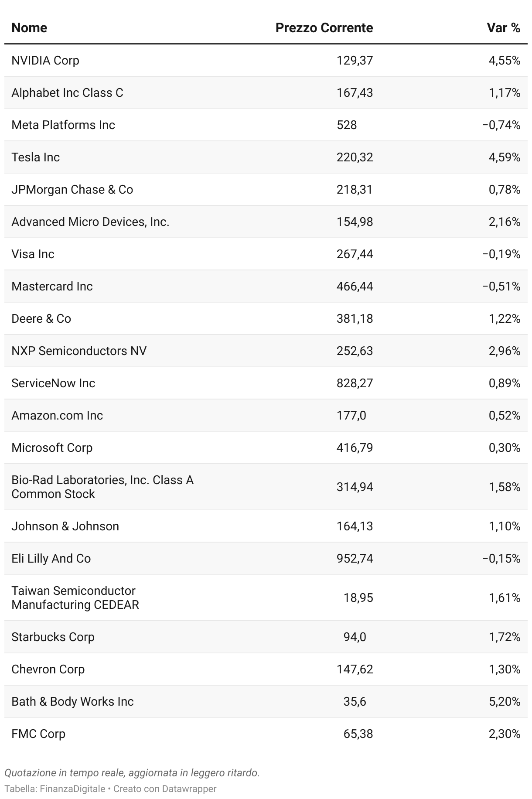532x799 pixels.
Task: Select Bath & Body Works 5,20% value
Action: (505, 701)
